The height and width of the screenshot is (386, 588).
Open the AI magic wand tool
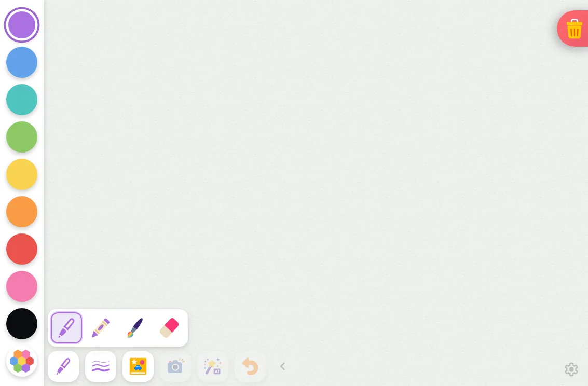click(213, 366)
